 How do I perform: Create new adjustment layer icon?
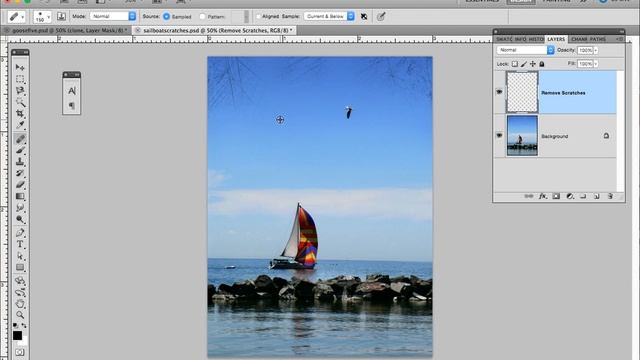[570, 196]
